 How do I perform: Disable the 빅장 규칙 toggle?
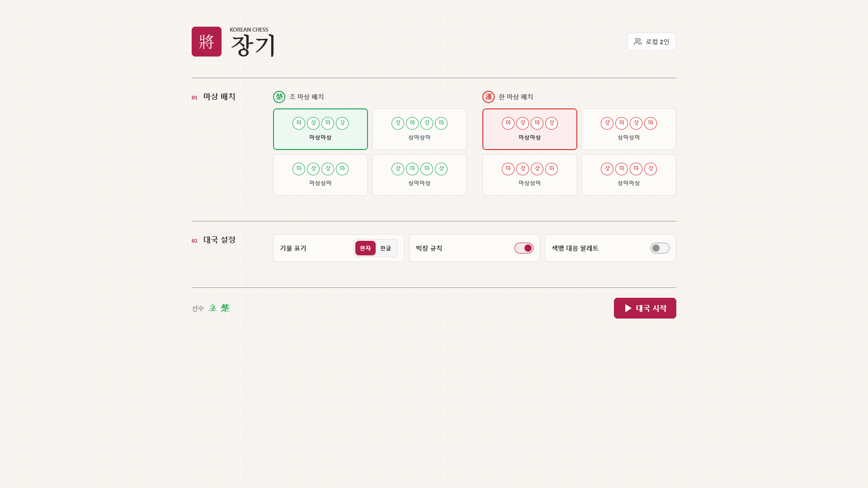click(x=524, y=248)
